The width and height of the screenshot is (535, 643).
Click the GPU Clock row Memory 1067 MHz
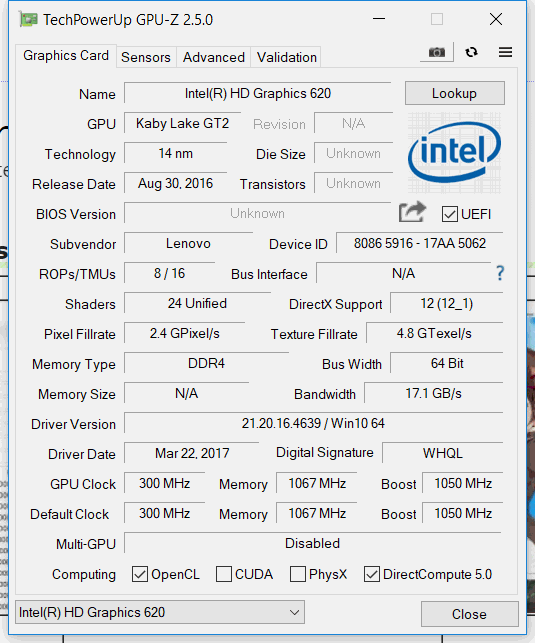coord(317,483)
